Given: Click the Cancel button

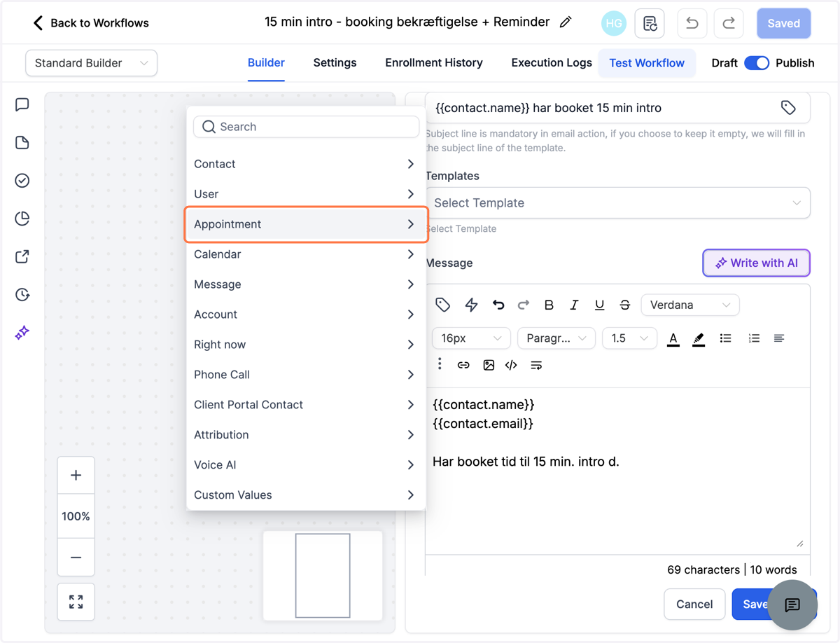Looking at the screenshot, I should point(694,604).
